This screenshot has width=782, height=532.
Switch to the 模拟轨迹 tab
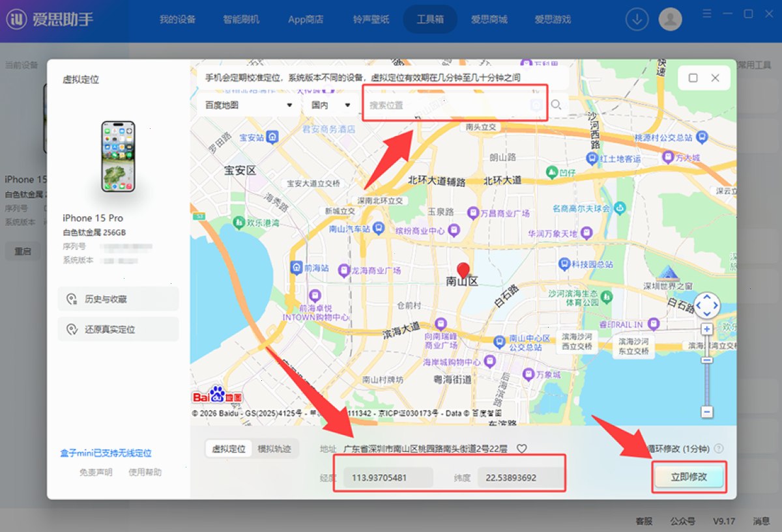click(274, 449)
